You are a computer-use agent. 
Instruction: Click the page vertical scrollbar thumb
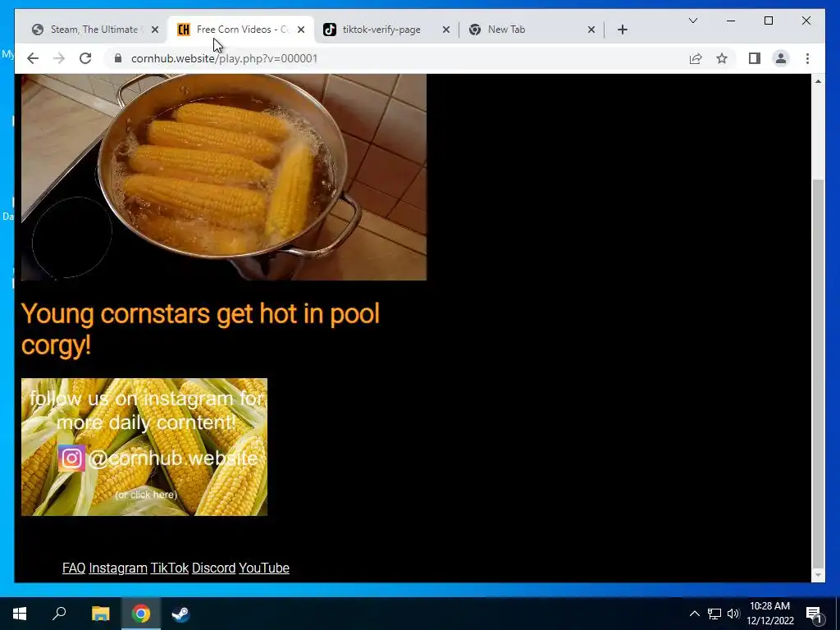[x=818, y=372]
